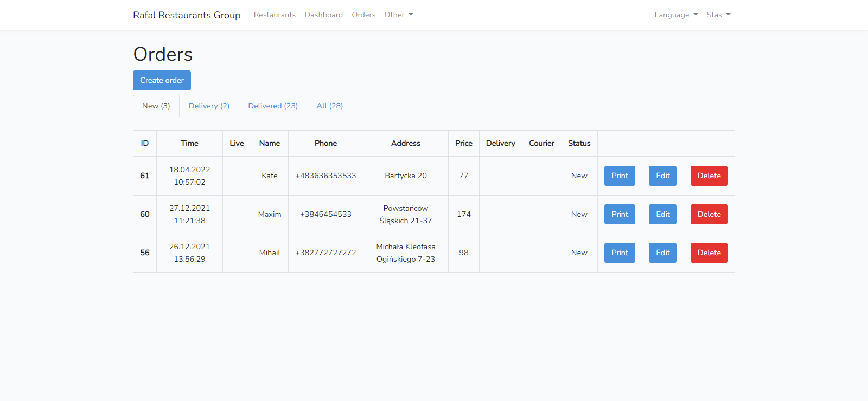Click the Orders page heading
The image size is (868, 401).
(x=163, y=54)
